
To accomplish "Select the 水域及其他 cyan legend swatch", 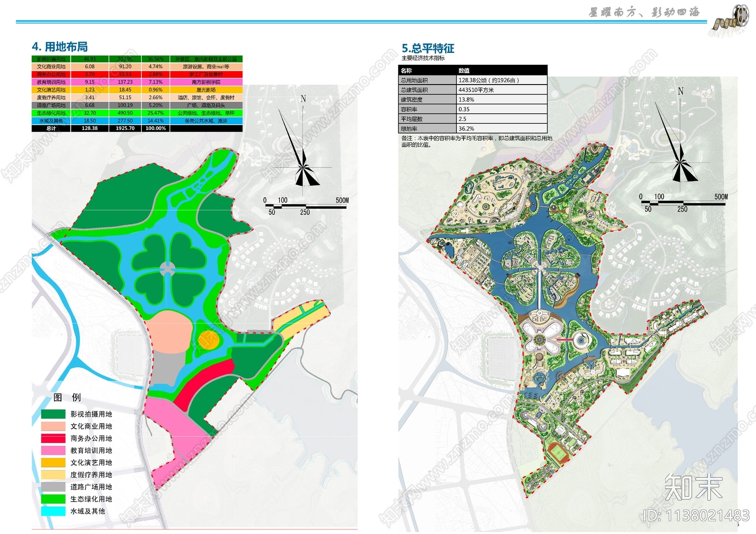I will click(x=53, y=511).
